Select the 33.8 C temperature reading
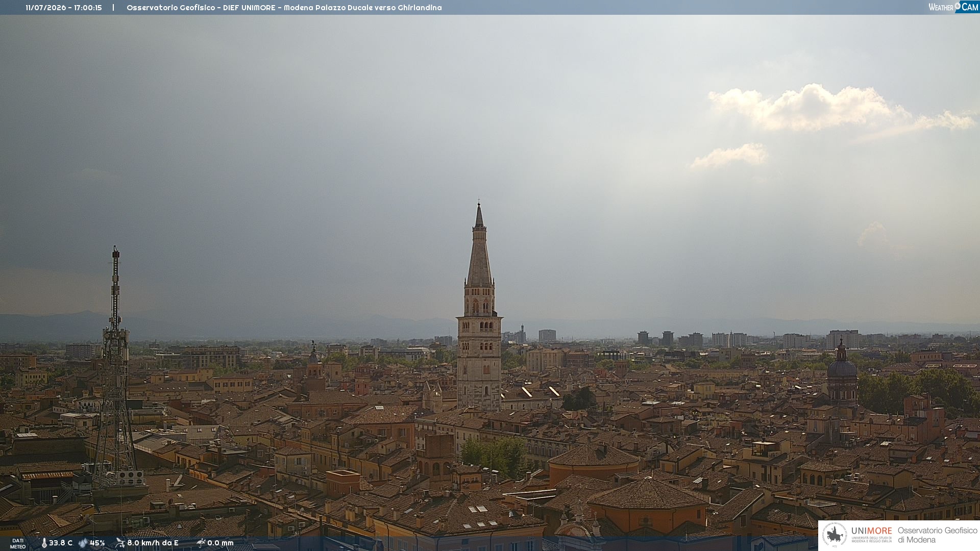 coord(61,543)
